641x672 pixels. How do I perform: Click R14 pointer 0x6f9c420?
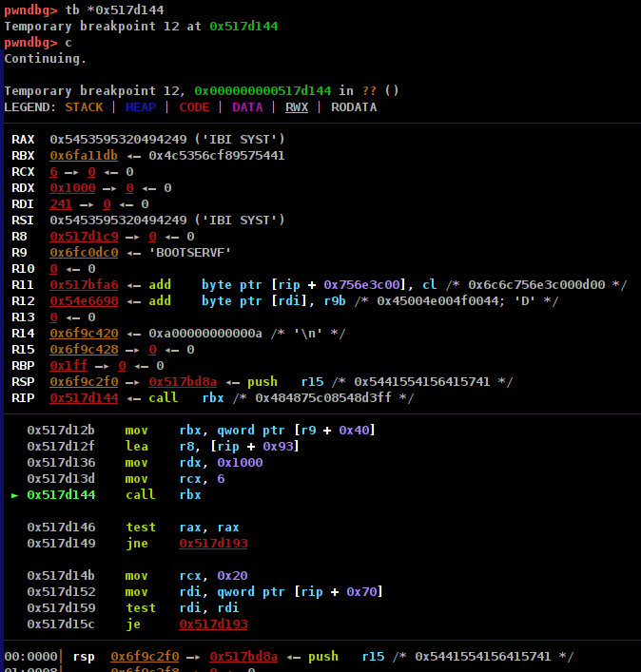pos(84,334)
